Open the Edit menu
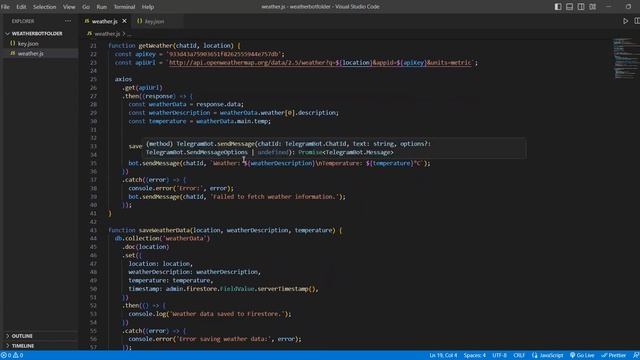This screenshot has height=360, width=640. (21, 7)
